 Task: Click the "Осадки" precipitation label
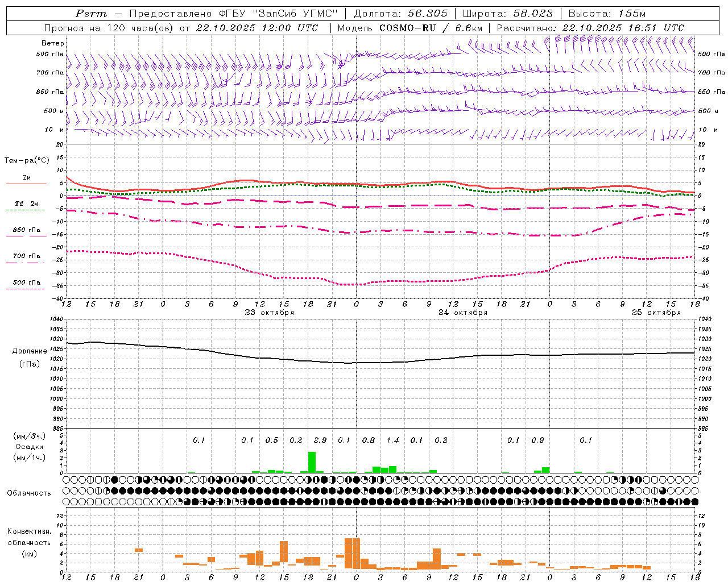tap(29, 447)
